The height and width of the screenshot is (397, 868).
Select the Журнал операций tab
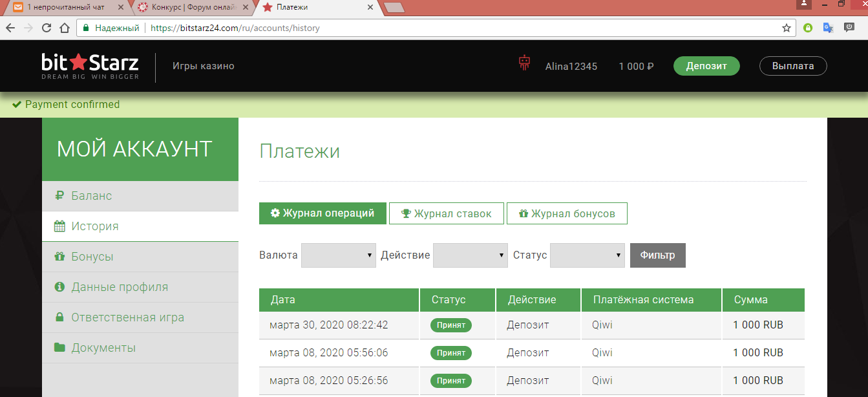pyautogui.click(x=323, y=213)
